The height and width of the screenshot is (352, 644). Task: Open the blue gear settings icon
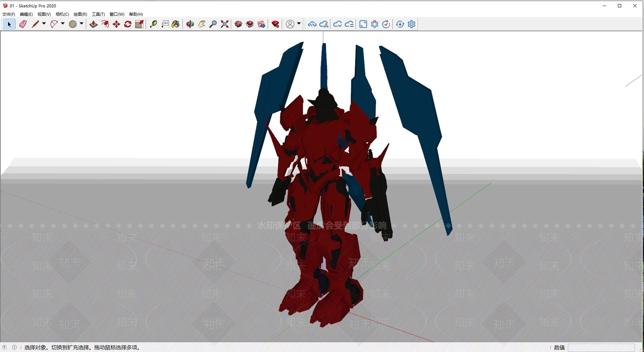coord(411,24)
